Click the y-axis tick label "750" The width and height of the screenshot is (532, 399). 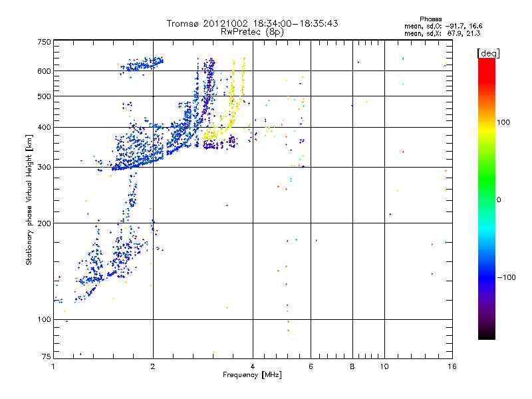(x=44, y=42)
